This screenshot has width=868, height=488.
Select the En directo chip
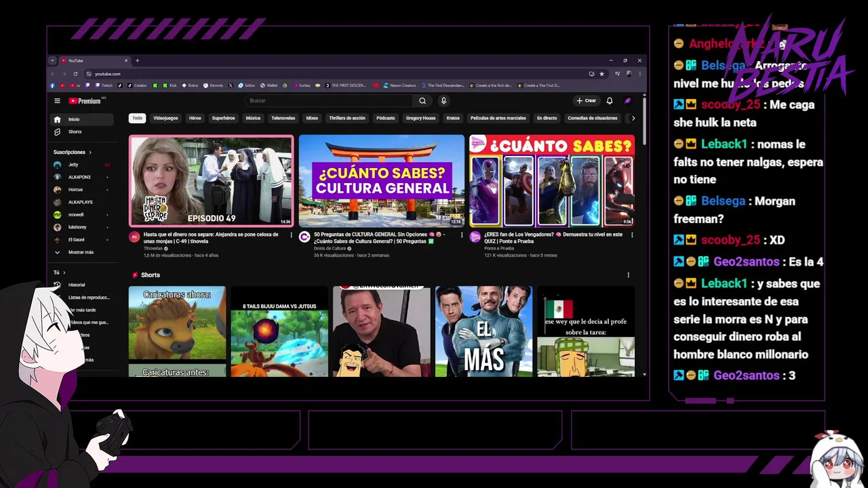547,118
